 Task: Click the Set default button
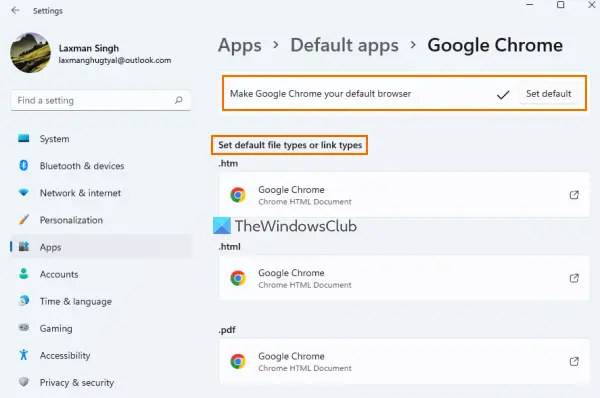click(548, 94)
